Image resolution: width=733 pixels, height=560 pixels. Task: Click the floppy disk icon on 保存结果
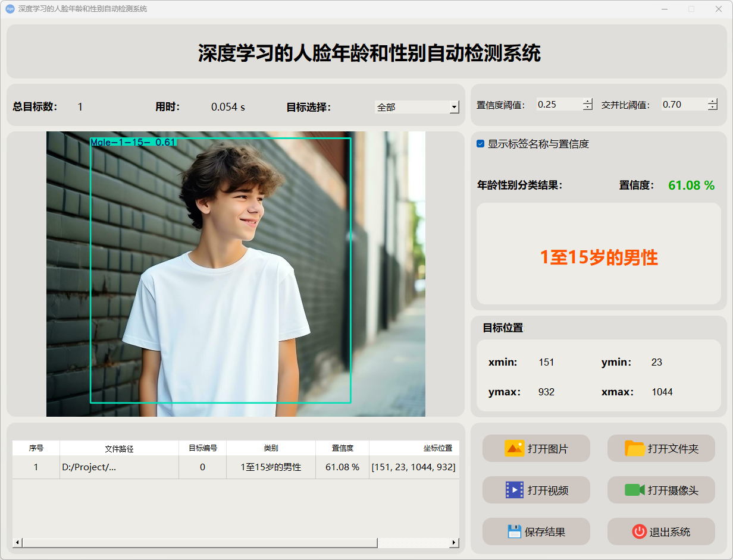click(514, 531)
